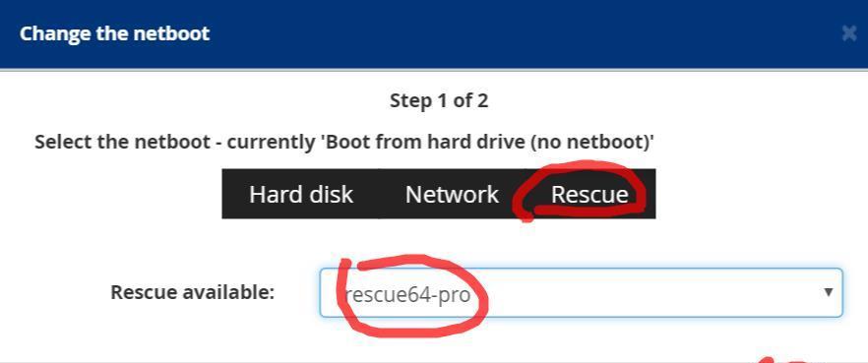Click the 'Change the netboot' dialog title

point(114,33)
